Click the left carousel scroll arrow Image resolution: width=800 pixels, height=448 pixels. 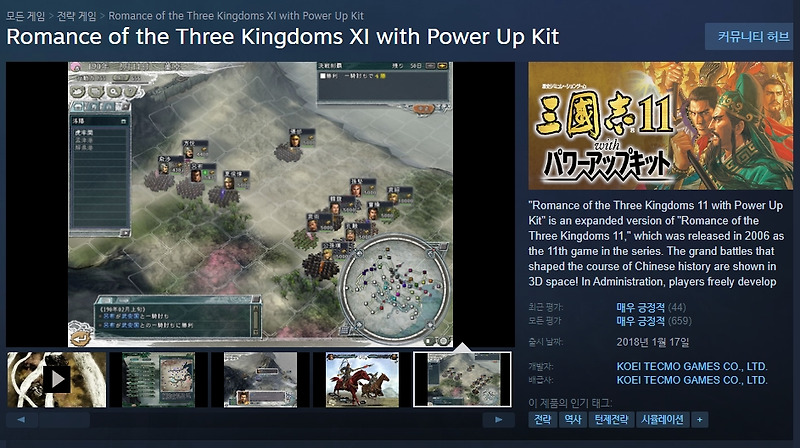(x=21, y=419)
